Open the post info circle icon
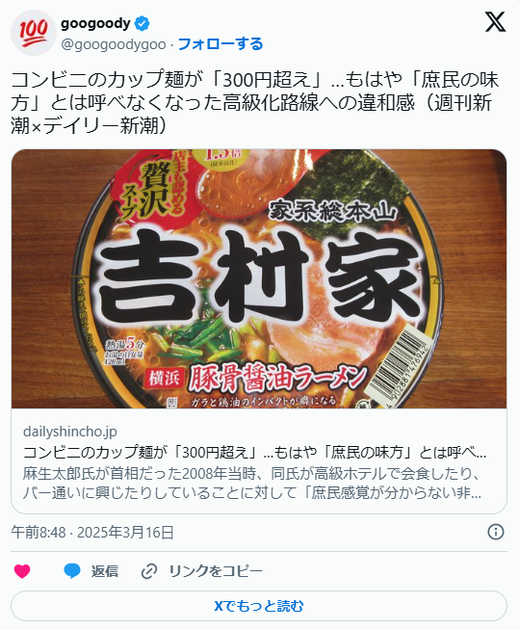 [x=495, y=532]
